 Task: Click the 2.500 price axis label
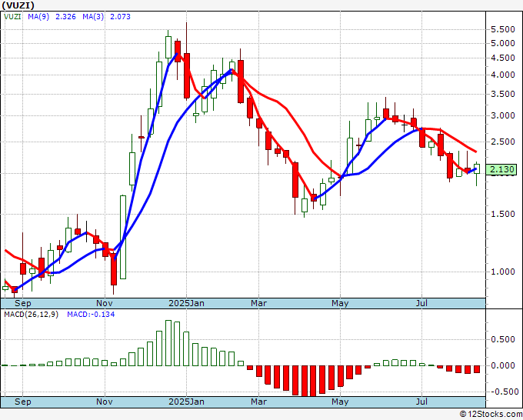(503, 142)
